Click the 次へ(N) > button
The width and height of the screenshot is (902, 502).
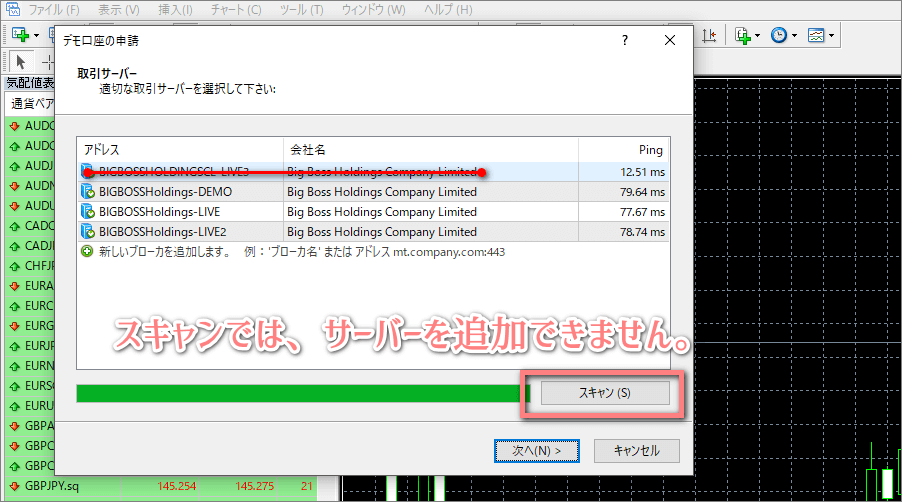537,451
